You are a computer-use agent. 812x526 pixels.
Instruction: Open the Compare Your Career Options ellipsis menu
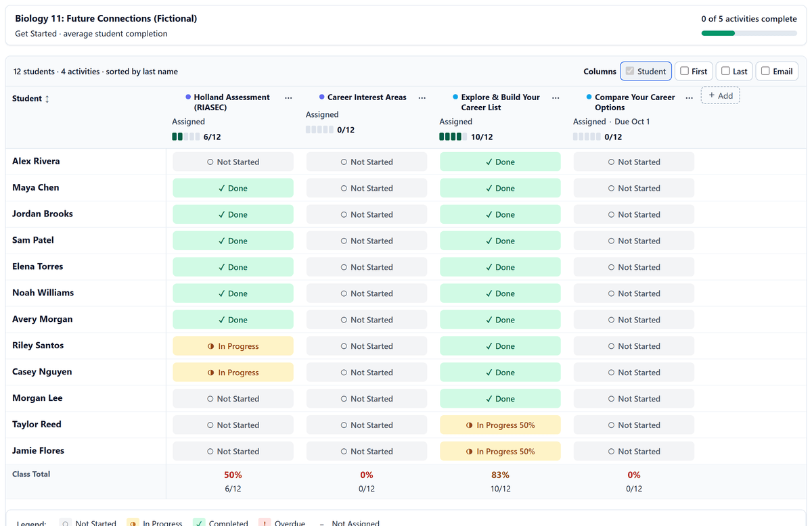point(689,98)
